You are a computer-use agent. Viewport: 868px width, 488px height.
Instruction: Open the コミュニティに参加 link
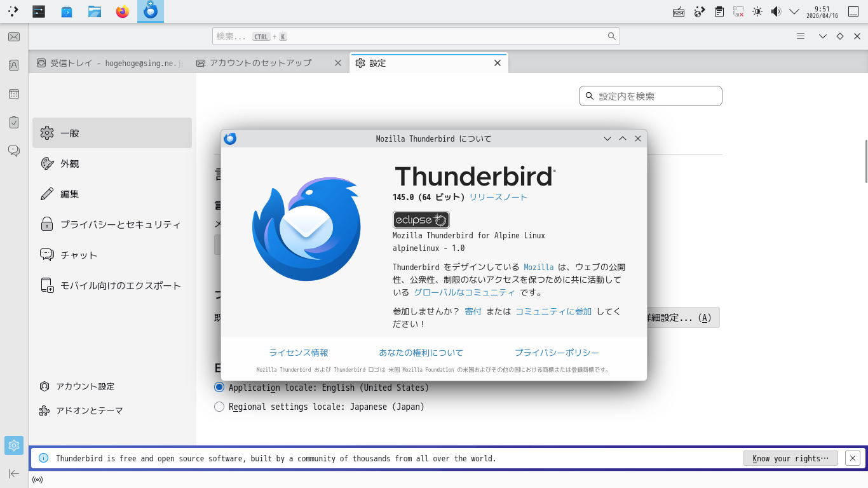(x=553, y=311)
